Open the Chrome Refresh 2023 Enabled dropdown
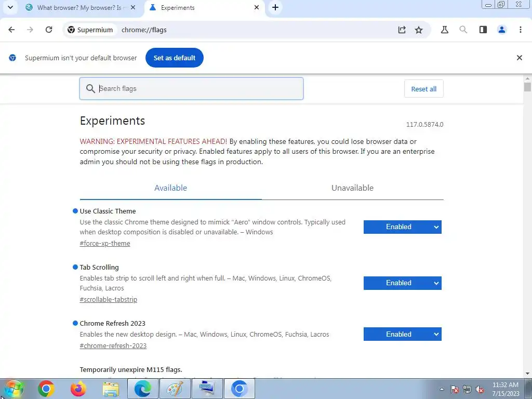The height and width of the screenshot is (399, 532). (x=403, y=334)
